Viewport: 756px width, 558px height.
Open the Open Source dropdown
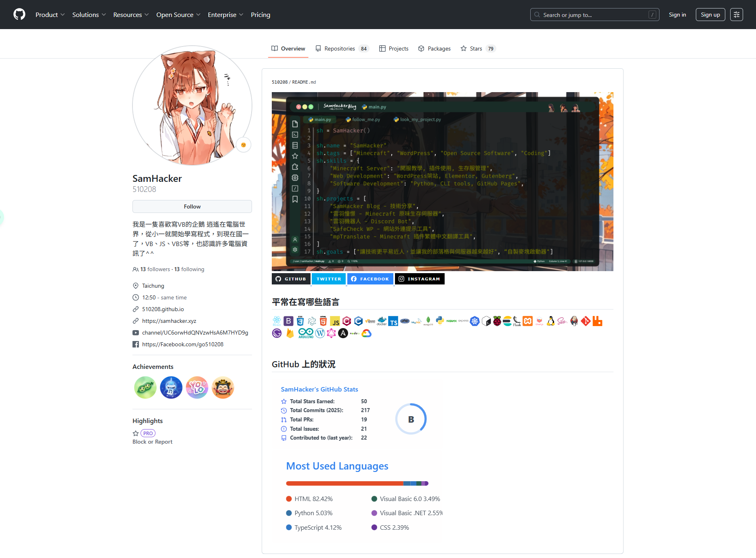[x=178, y=15]
